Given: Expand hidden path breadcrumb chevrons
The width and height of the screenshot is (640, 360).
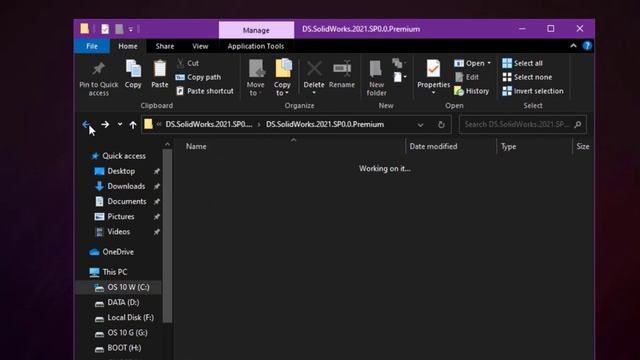Looking at the screenshot, I should click(x=159, y=124).
